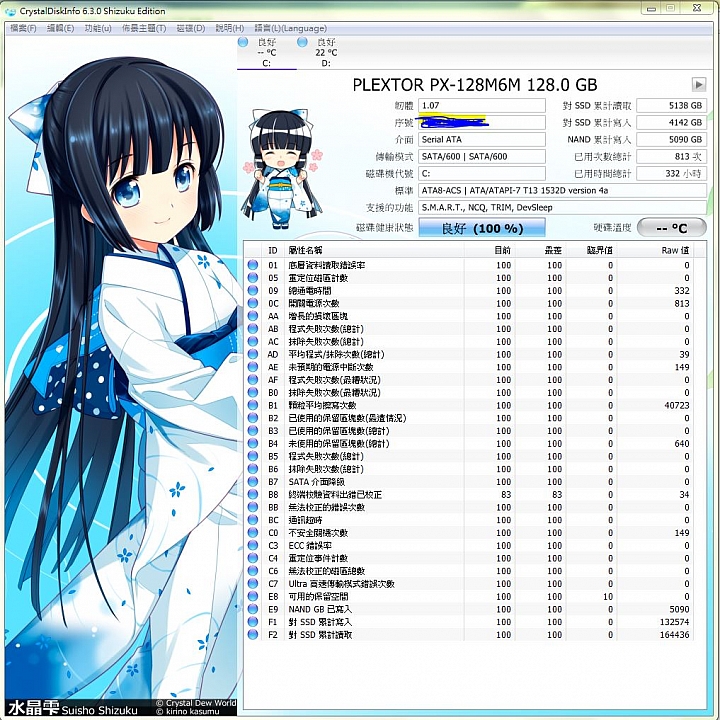Click the raw value 164436 in row F2
Viewport: 720px width, 720px height.
[674, 635]
